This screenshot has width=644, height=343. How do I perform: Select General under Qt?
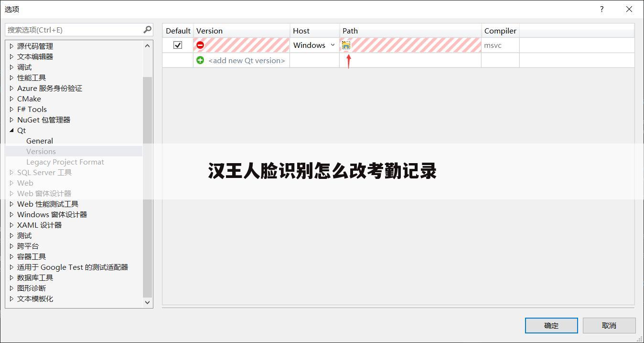click(x=40, y=141)
